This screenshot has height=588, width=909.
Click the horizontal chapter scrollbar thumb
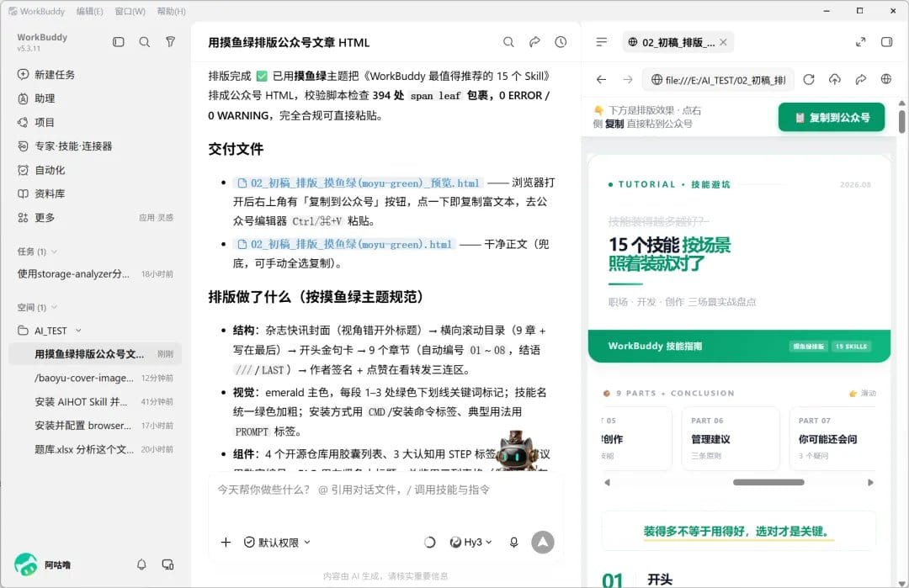pyautogui.click(x=768, y=482)
